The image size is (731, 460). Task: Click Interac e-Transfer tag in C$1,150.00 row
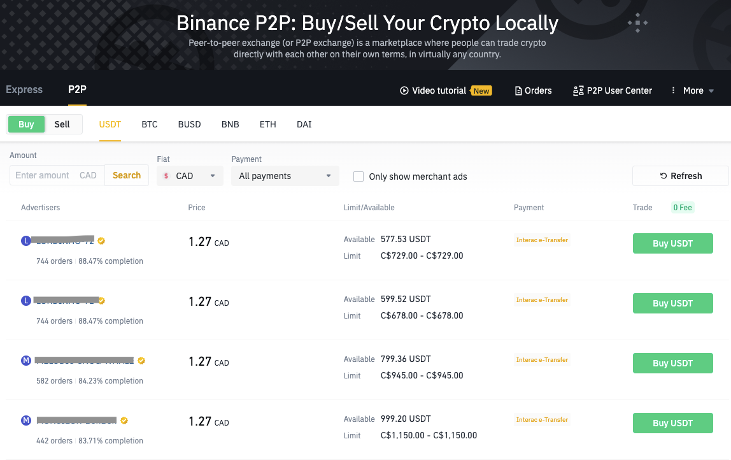[542, 419]
